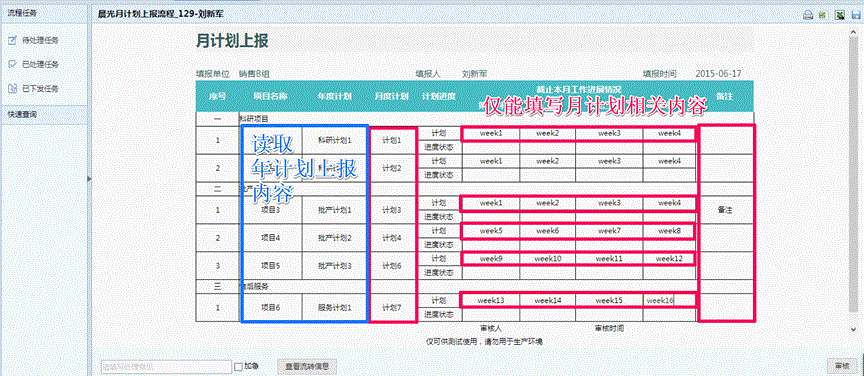Viewport: 864px width, 376px height.
Task: Save the form with floppy icon
Action: (x=855, y=15)
